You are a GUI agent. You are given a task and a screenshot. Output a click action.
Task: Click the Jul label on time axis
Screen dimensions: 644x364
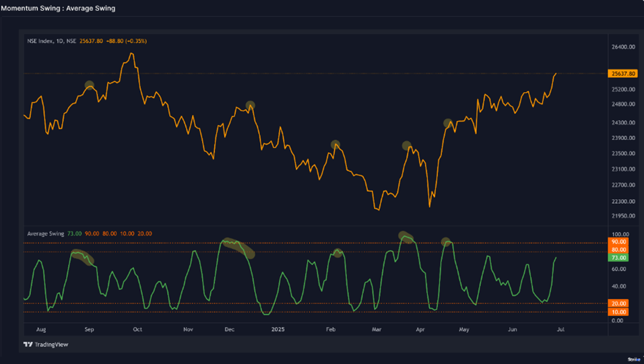[560, 330]
